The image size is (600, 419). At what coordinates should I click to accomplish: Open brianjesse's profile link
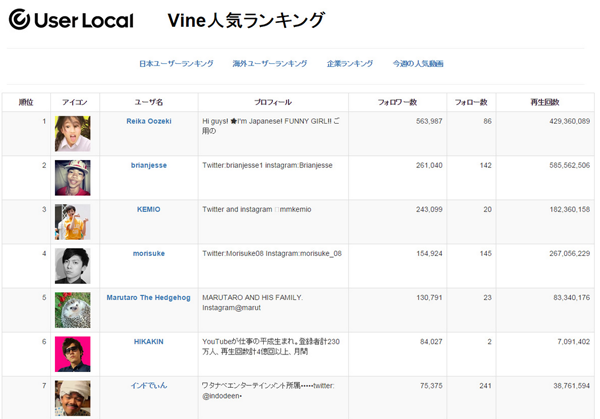tap(149, 165)
